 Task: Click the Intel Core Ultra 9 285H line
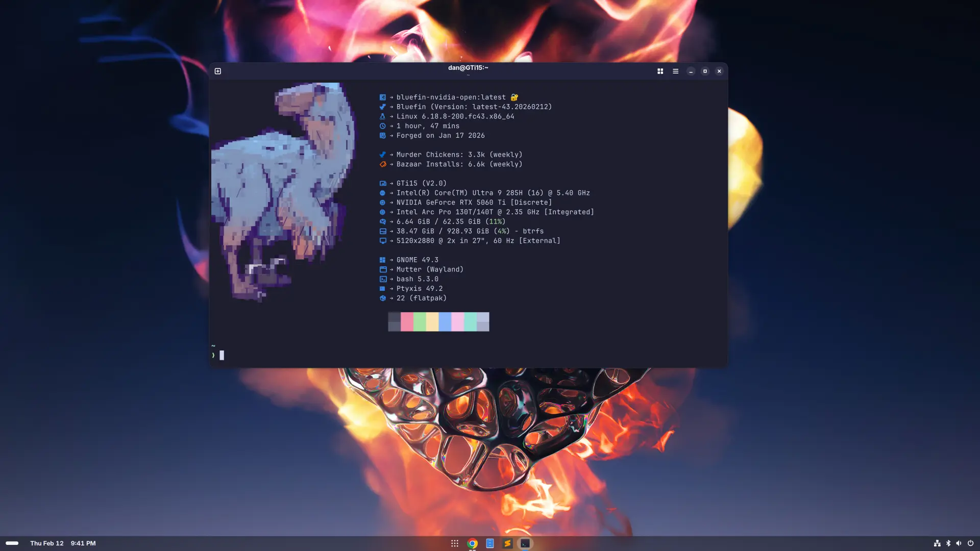coord(493,193)
